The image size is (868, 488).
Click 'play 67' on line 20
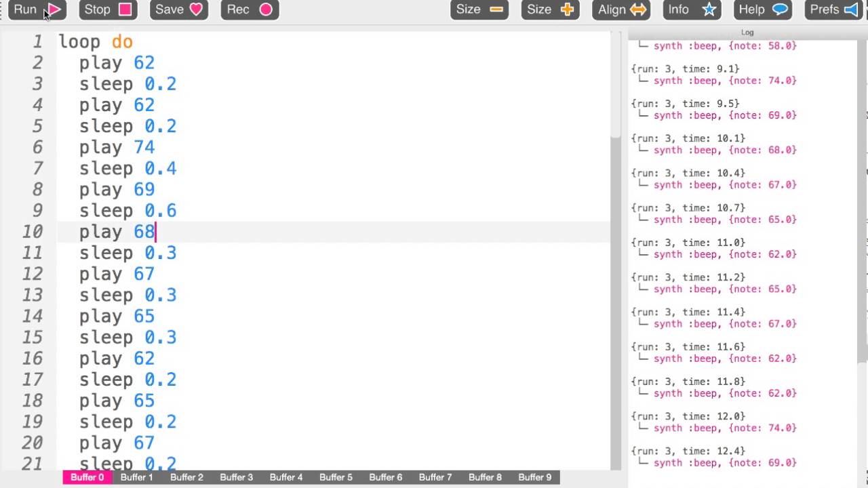click(117, 443)
